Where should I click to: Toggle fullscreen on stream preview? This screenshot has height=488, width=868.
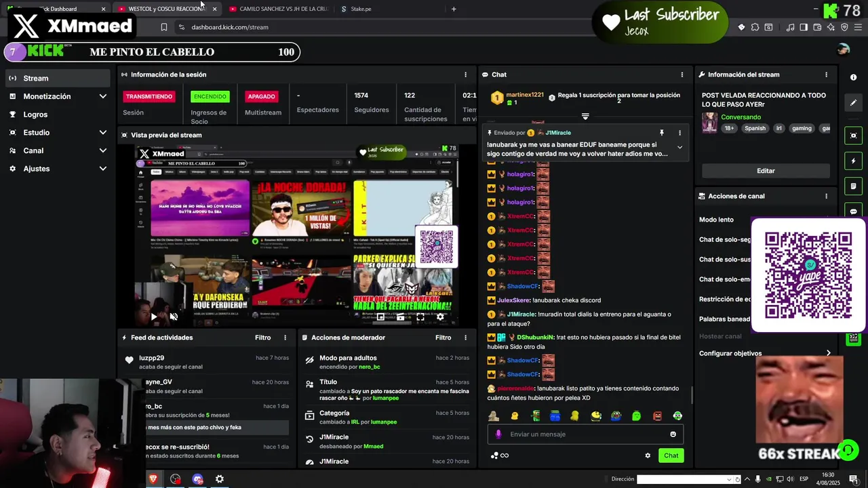pos(420,317)
